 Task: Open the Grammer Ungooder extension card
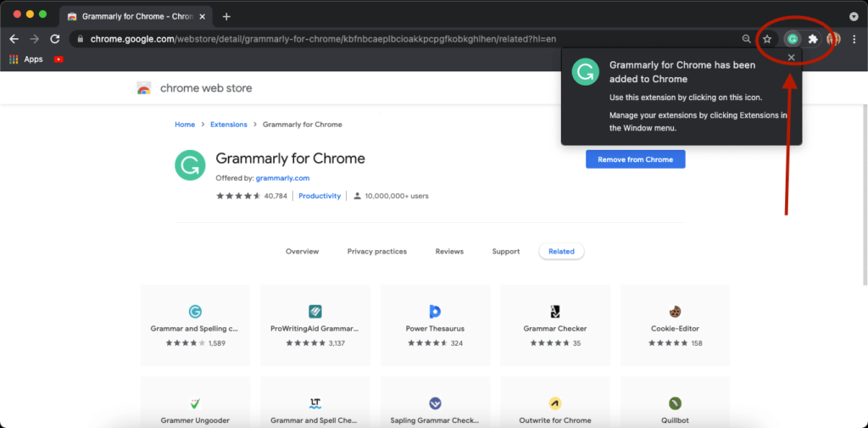pyautogui.click(x=195, y=402)
